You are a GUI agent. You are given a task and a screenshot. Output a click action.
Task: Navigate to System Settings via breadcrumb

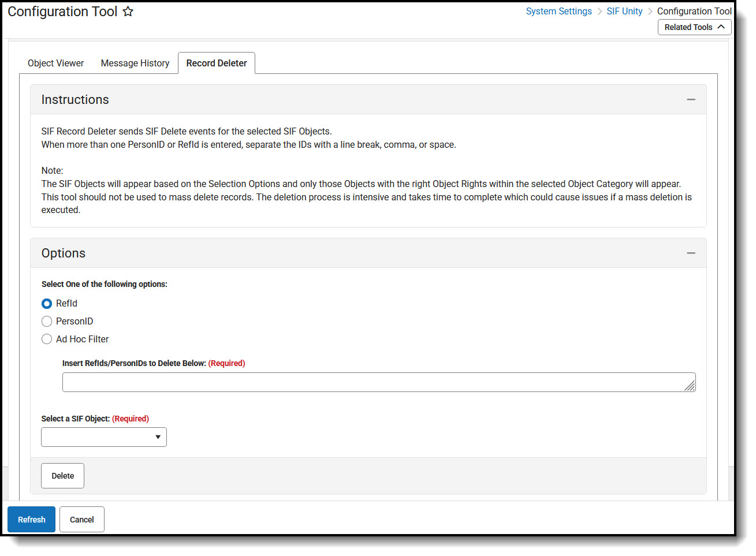click(558, 11)
